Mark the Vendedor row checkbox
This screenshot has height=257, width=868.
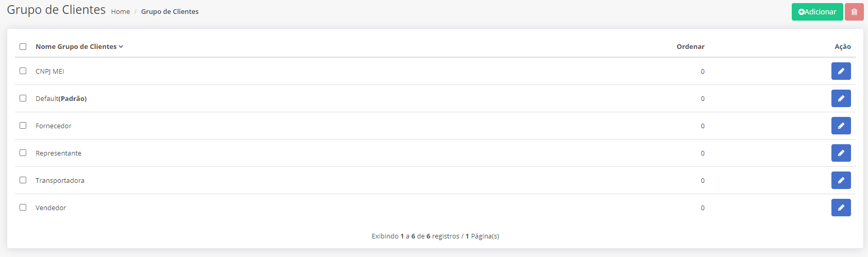tap(23, 207)
